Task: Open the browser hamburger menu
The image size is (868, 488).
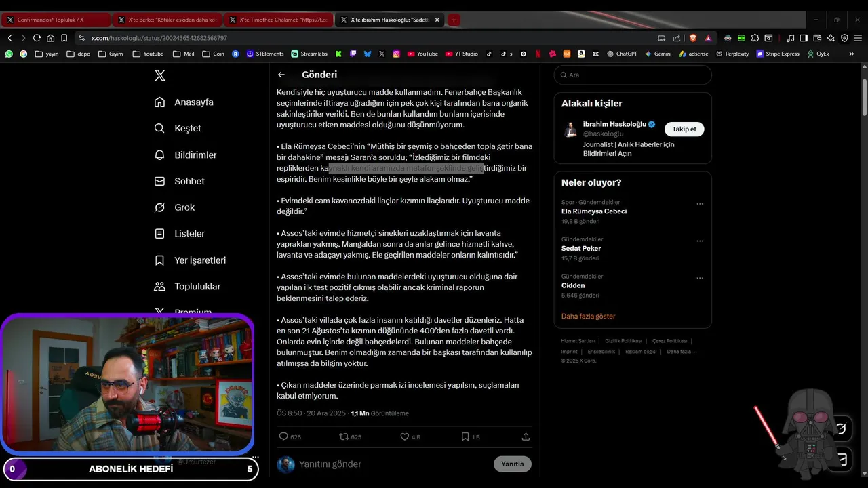Action: click(858, 38)
